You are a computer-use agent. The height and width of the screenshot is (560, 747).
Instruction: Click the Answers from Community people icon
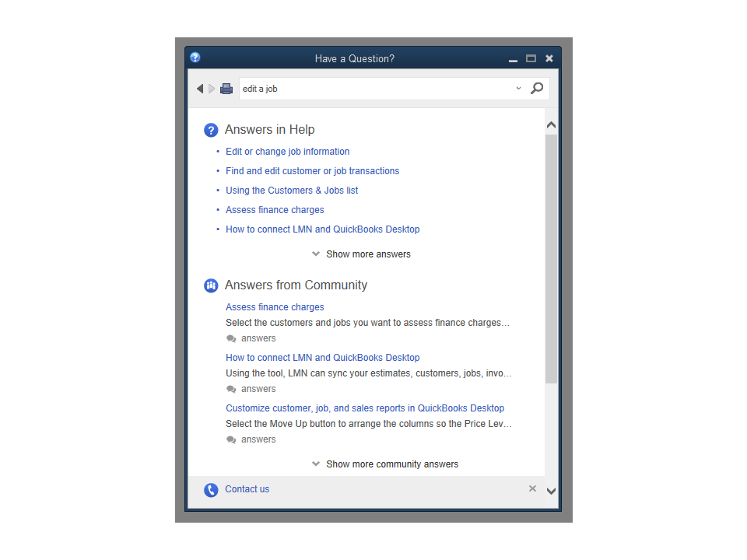[x=211, y=285]
